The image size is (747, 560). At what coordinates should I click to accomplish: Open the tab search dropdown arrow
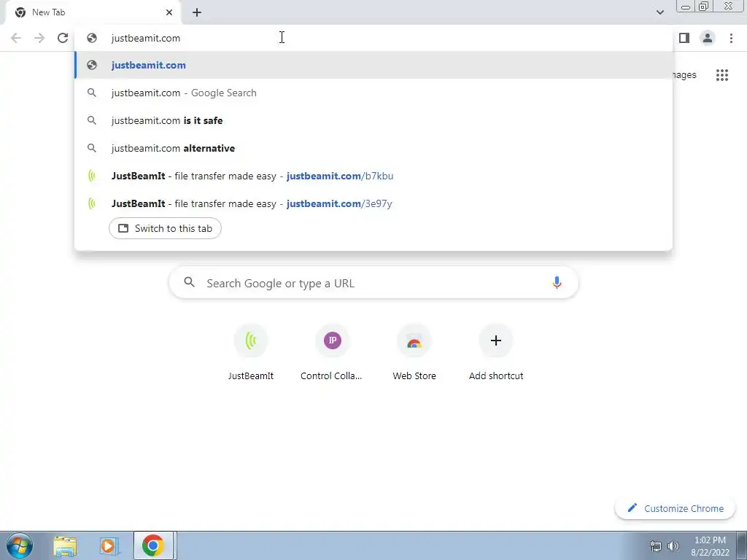click(659, 12)
